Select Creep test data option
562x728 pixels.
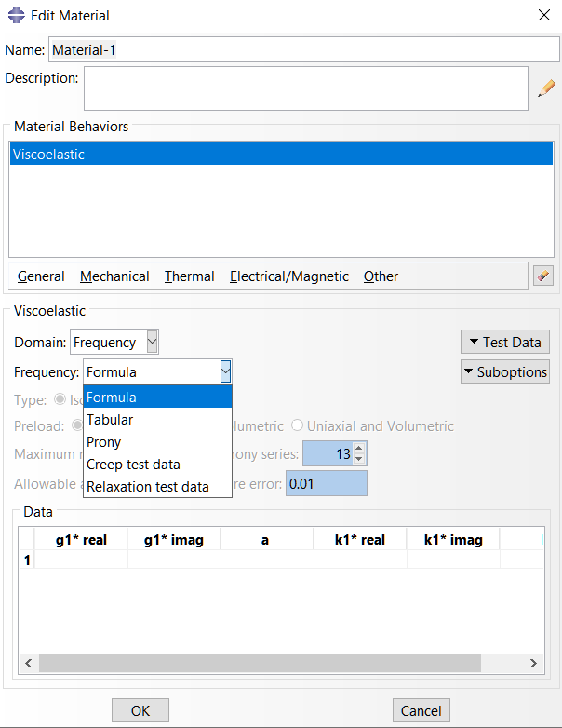133,465
